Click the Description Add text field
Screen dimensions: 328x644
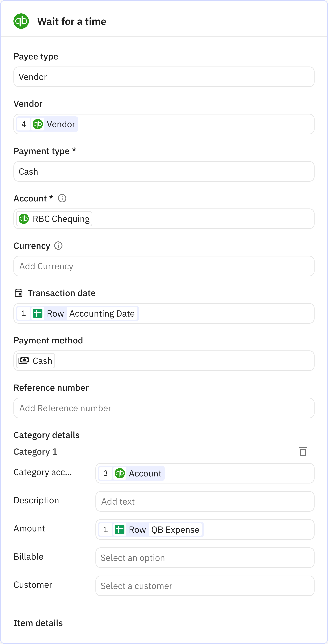pyautogui.click(x=205, y=502)
